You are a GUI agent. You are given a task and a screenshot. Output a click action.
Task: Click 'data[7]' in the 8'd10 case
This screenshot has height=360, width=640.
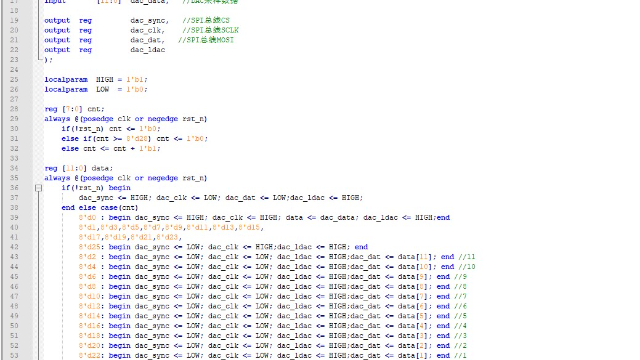click(x=413, y=296)
